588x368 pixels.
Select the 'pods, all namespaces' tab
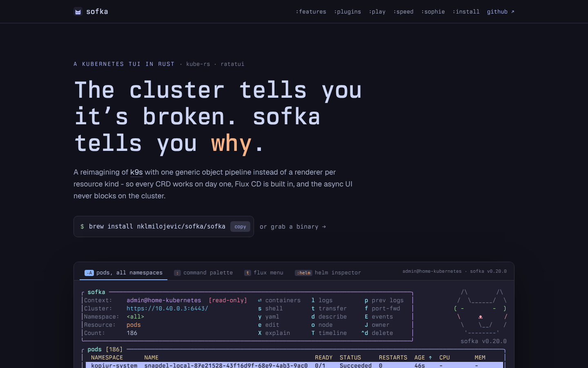[x=123, y=273]
